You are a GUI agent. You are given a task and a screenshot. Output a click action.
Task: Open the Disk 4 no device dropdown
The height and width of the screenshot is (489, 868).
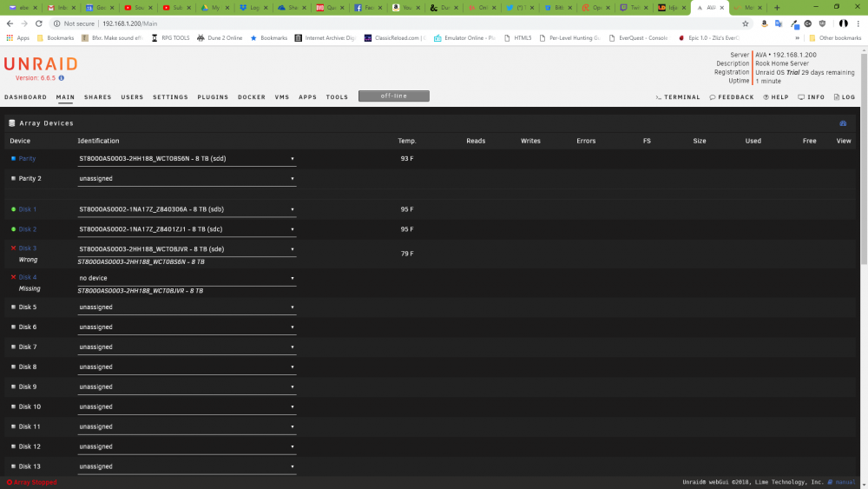pyautogui.click(x=187, y=279)
